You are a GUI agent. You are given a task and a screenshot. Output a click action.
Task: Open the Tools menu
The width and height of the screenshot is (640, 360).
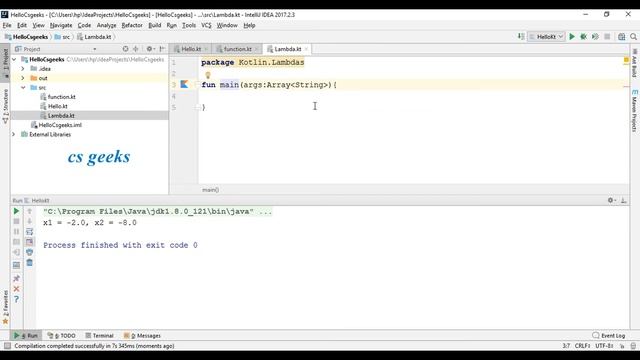tap(189, 25)
